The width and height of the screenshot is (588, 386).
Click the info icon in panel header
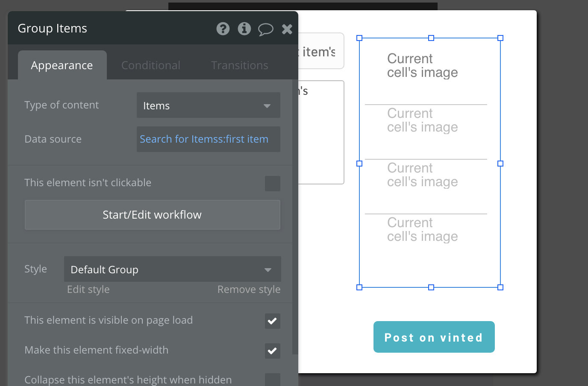tap(244, 29)
